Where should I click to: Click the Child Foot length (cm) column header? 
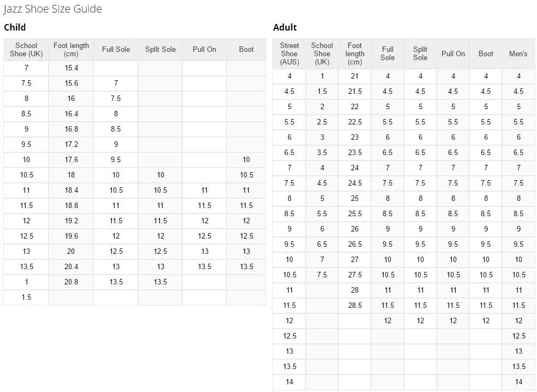coord(71,50)
